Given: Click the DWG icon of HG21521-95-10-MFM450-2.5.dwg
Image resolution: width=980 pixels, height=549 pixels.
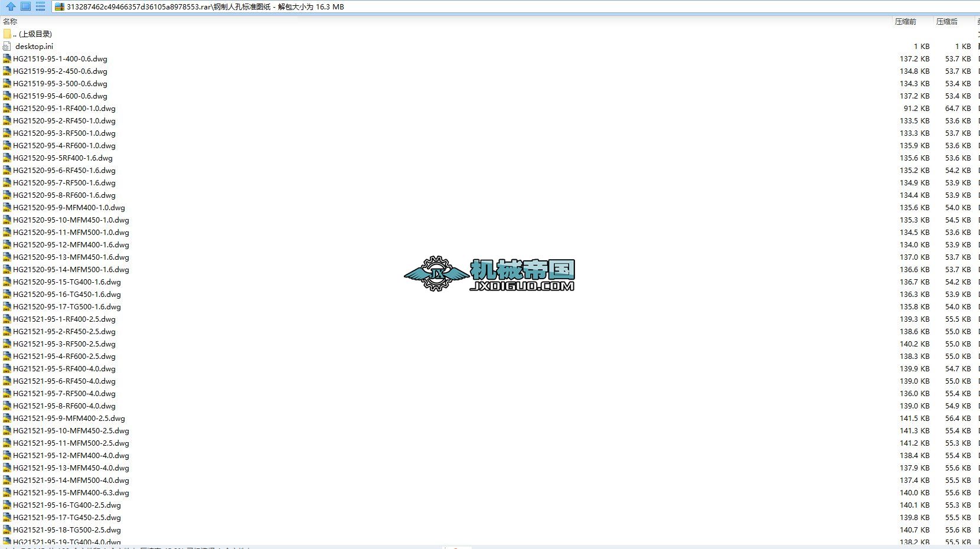Looking at the screenshot, I should tap(7, 430).
